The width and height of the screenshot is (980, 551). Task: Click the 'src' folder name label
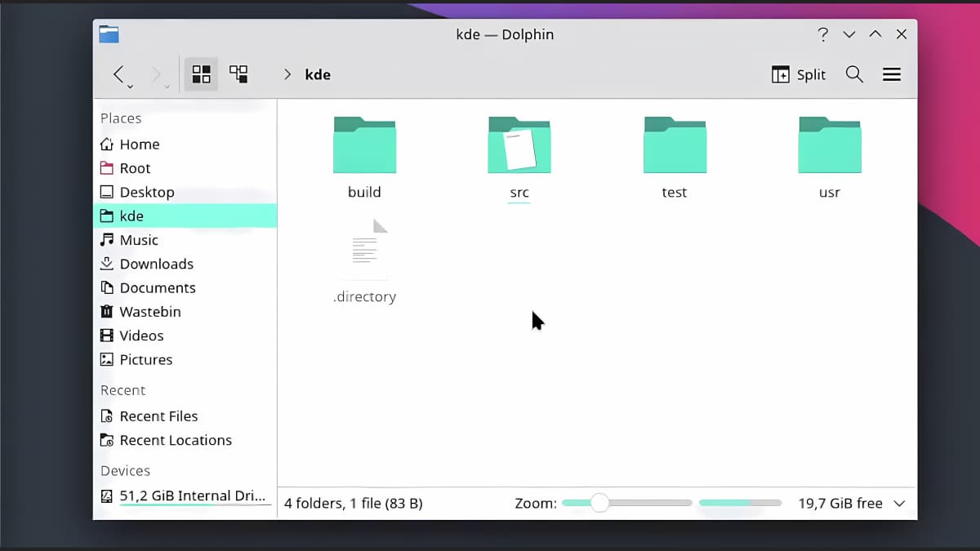coord(519,193)
